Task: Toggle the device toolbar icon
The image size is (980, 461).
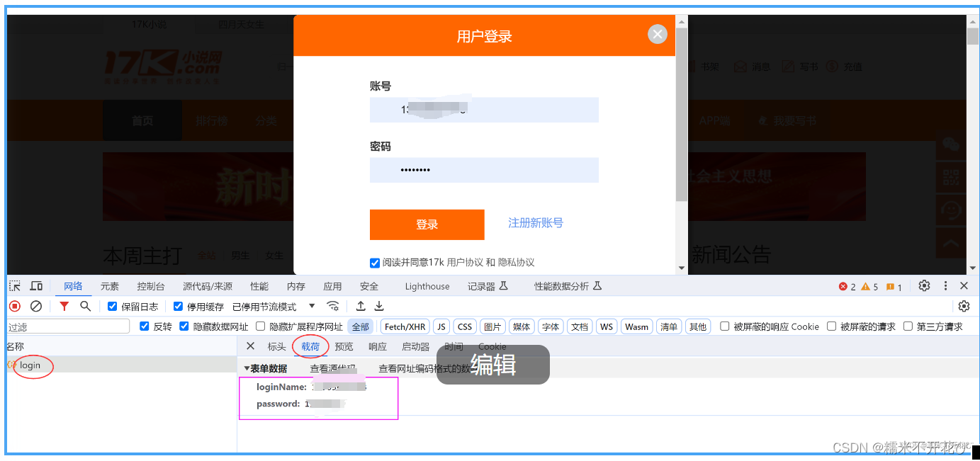Action: 36,285
